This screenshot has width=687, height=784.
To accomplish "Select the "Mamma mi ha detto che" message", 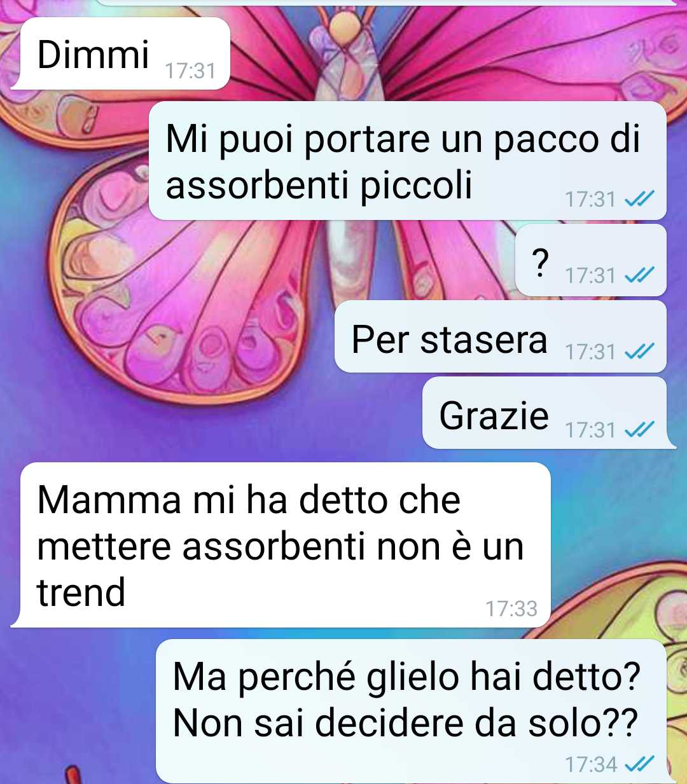I will pos(281,545).
